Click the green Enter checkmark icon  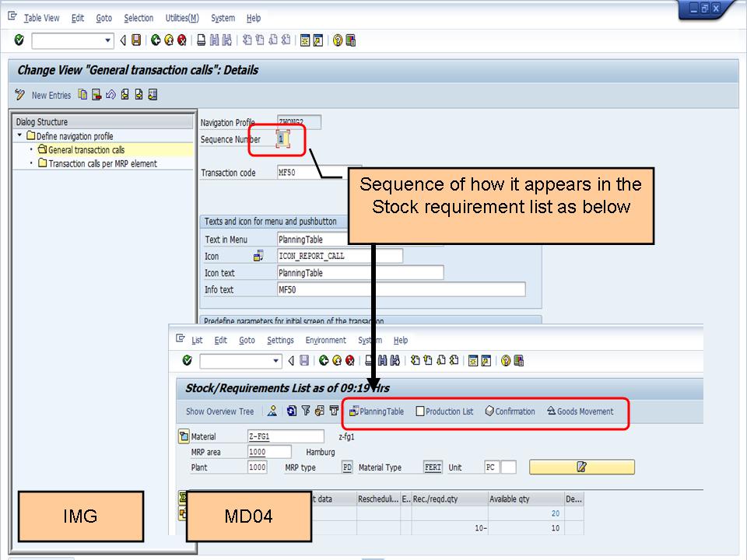click(17, 40)
